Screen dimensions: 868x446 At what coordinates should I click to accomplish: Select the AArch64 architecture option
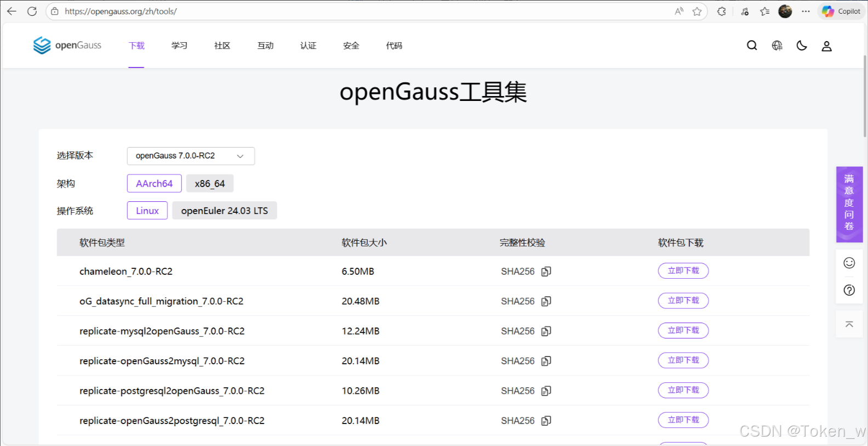[154, 183]
